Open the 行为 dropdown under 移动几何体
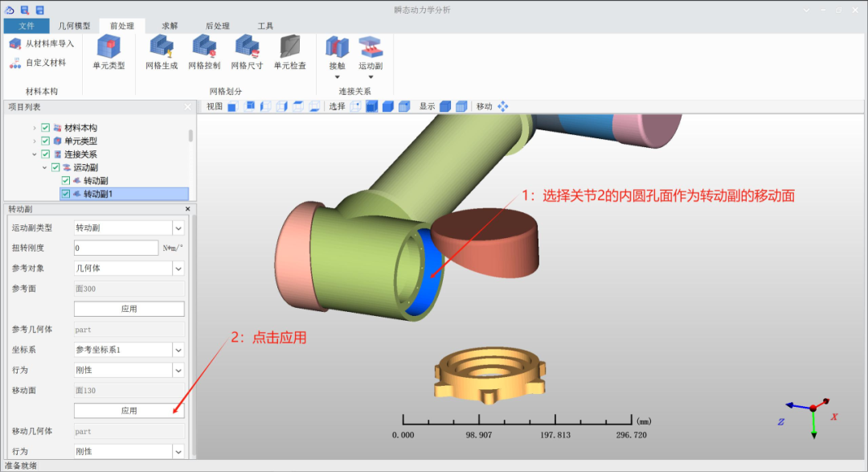Screen dimensions: 868x472 tap(178, 452)
